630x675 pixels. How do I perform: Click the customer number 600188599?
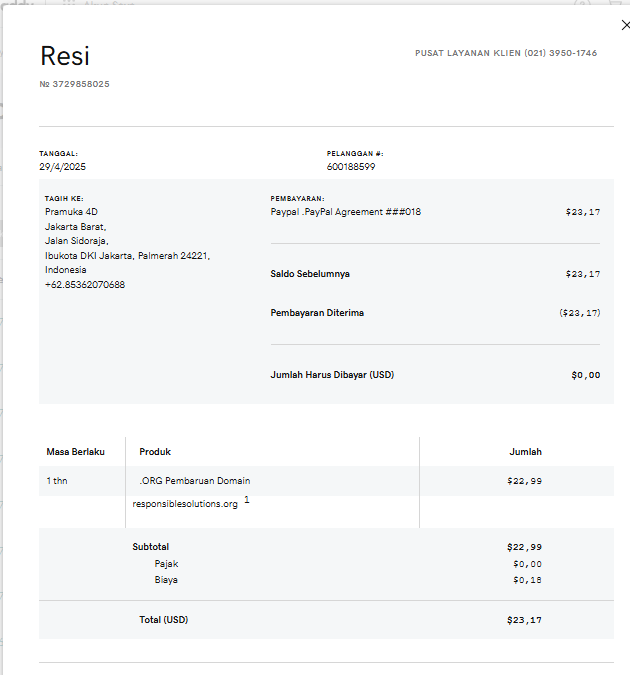click(351, 167)
